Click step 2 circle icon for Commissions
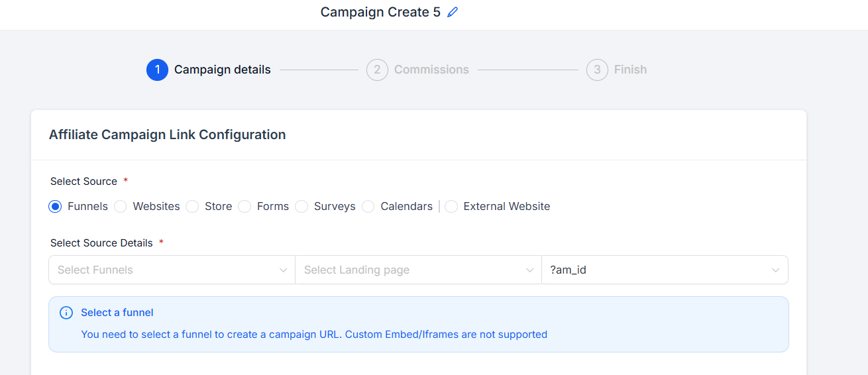 pyautogui.click(x=377, y=70)
